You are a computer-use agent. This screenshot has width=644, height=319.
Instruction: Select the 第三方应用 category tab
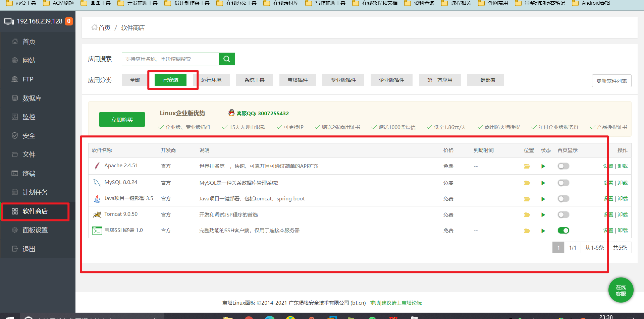pos(440,80)
